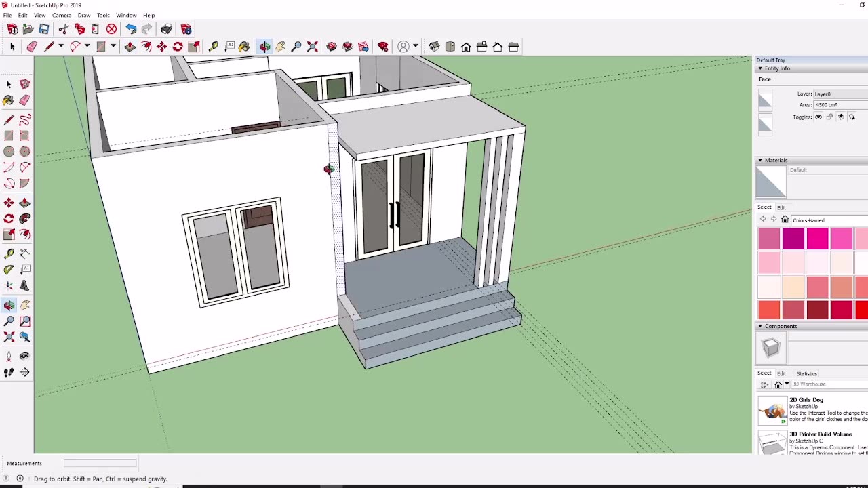The image size is (868, 488).
Task: Open the File menu
Action: (x=7, y=15)
